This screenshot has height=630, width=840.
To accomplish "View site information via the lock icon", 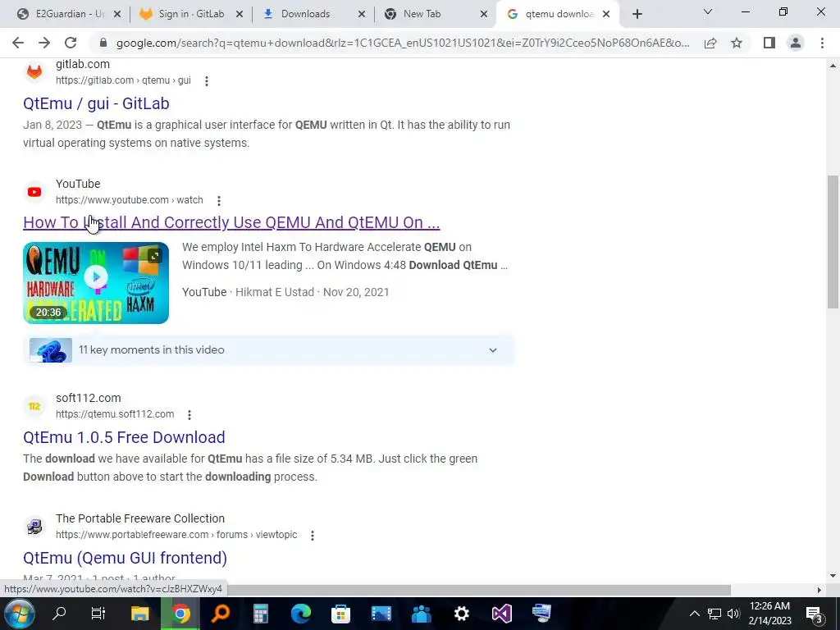I will coord(103,43).
